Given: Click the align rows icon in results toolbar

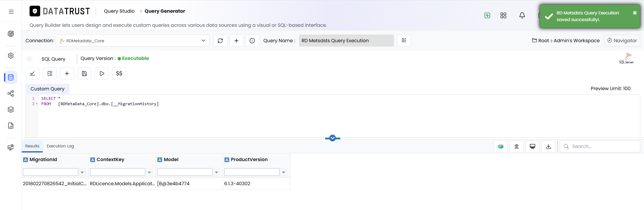Looking at the screenshot, I should point(516,146).
